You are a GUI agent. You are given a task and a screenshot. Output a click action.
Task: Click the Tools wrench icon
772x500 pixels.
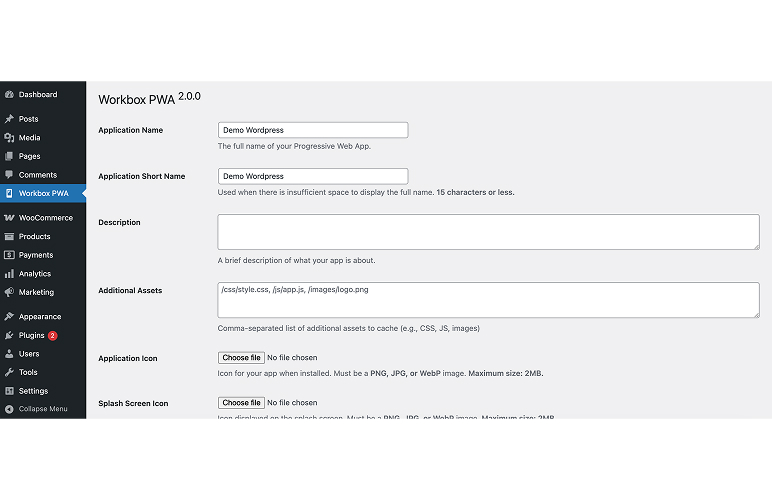(9, 372)
